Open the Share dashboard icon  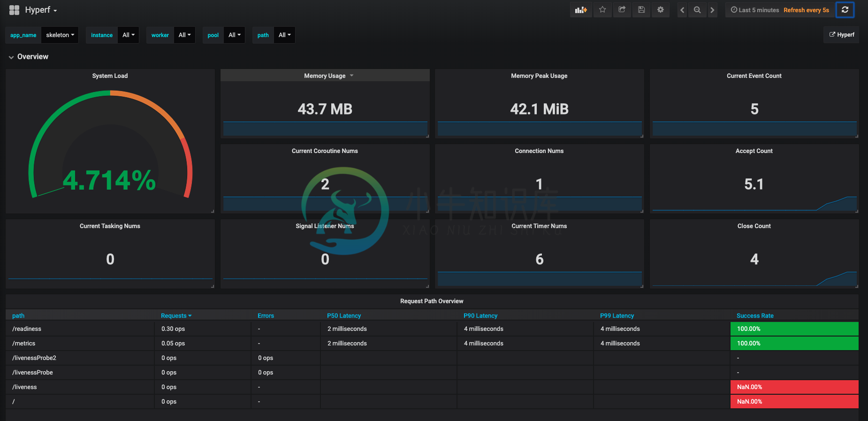622,10
